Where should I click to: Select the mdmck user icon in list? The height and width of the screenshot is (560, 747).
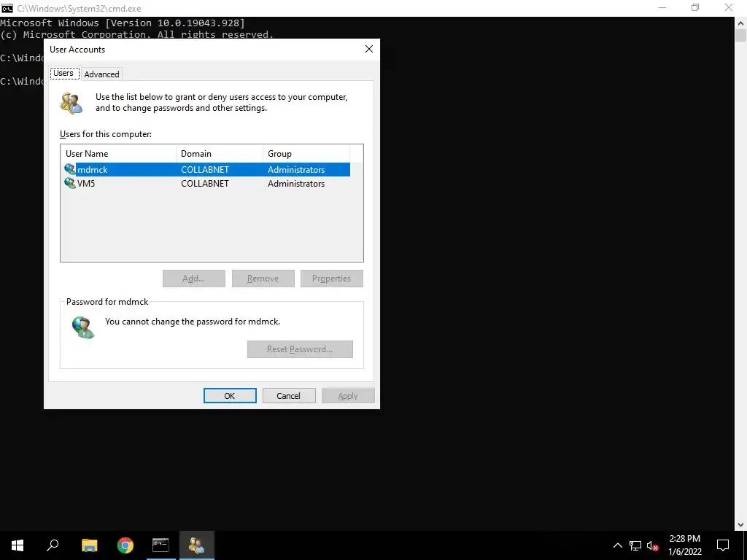(70, 169)
